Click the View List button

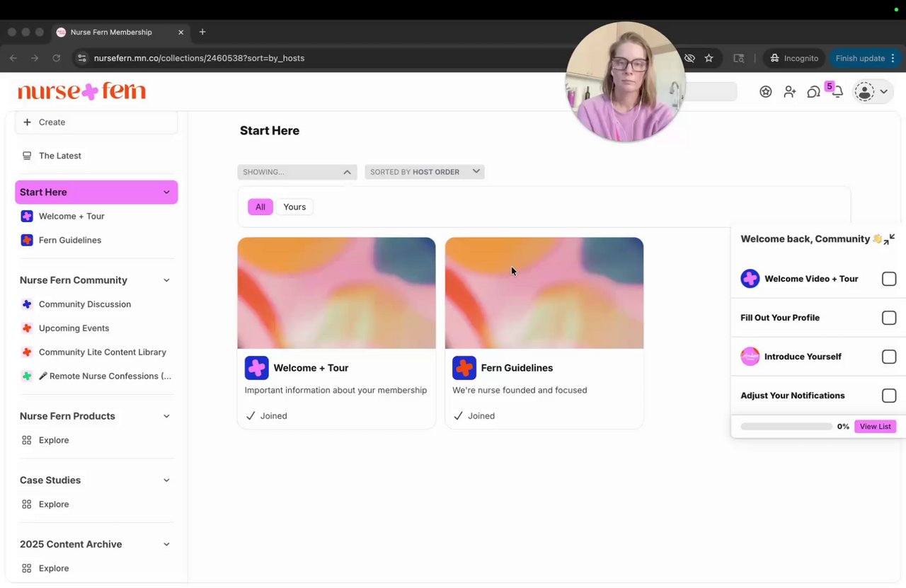876,427
